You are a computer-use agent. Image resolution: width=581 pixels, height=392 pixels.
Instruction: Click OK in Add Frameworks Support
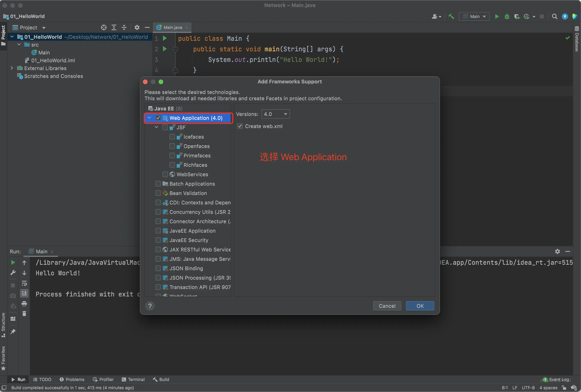(420, 306)
